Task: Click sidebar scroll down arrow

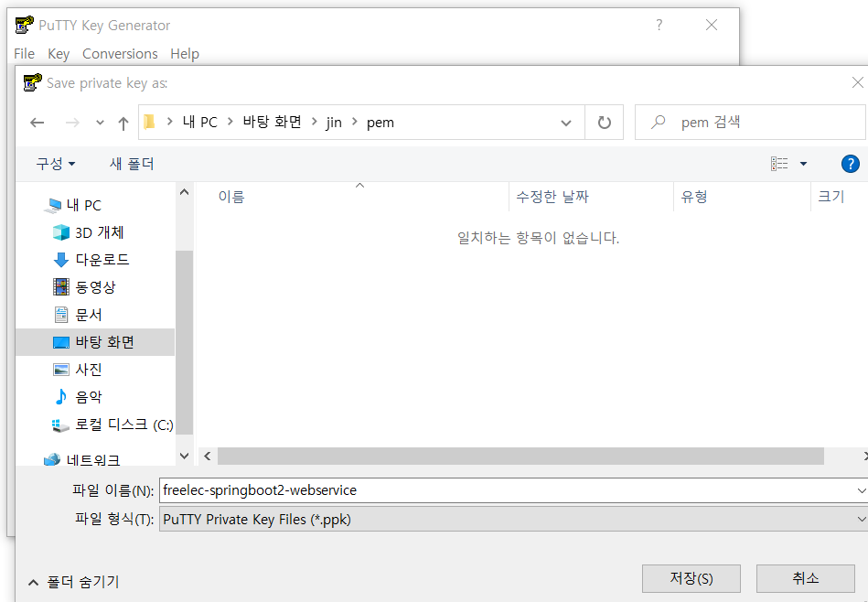Action: [x=185, y=456]
